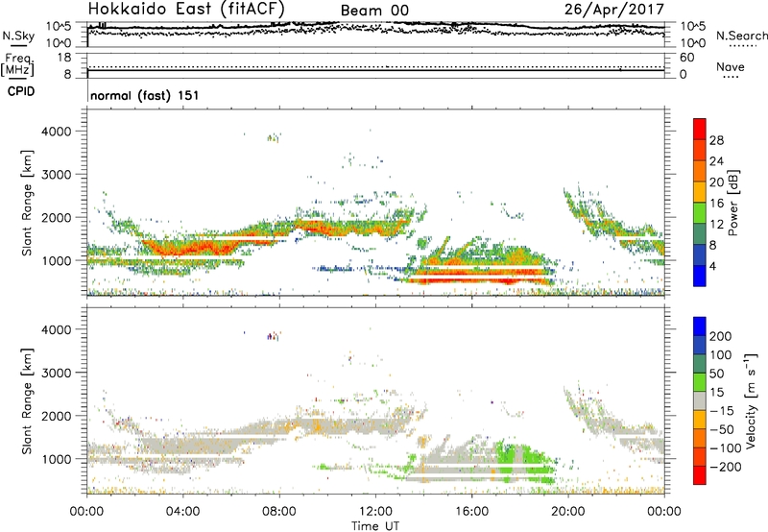The width and height of the screenshot is (768, 532).
Task: Click the Nave axis value '60'
Action: pos(686,58)
